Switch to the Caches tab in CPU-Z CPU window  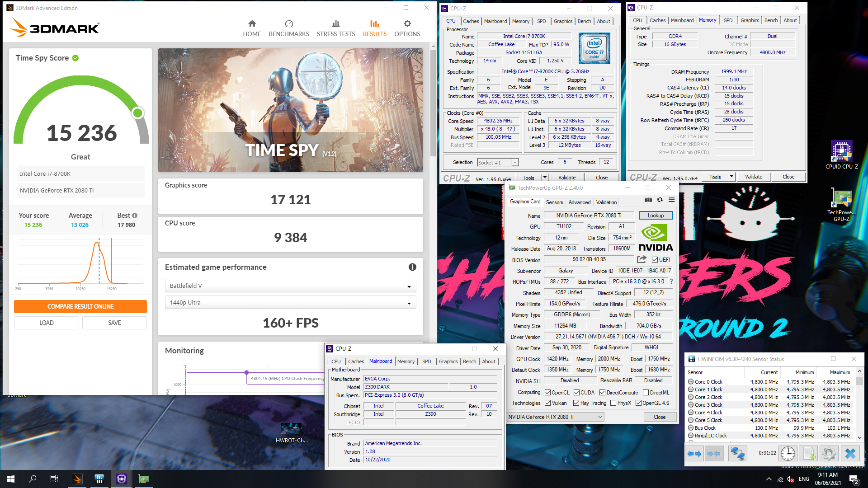click(x=471, y=21)
